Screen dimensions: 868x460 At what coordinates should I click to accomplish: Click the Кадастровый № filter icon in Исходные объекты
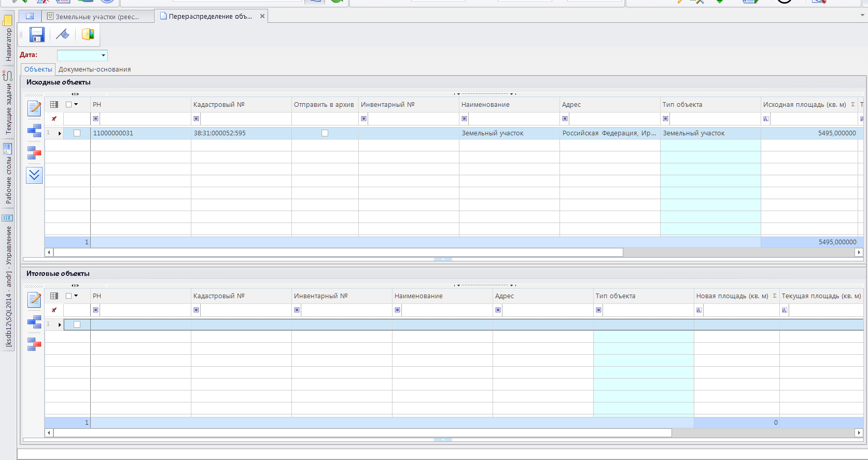[197, 119]
